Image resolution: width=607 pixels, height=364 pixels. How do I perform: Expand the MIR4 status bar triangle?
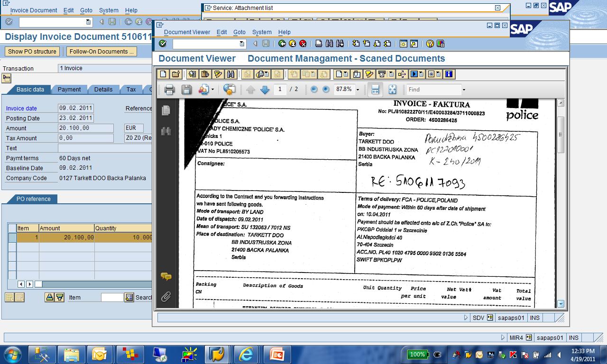(x=503, y=337)
